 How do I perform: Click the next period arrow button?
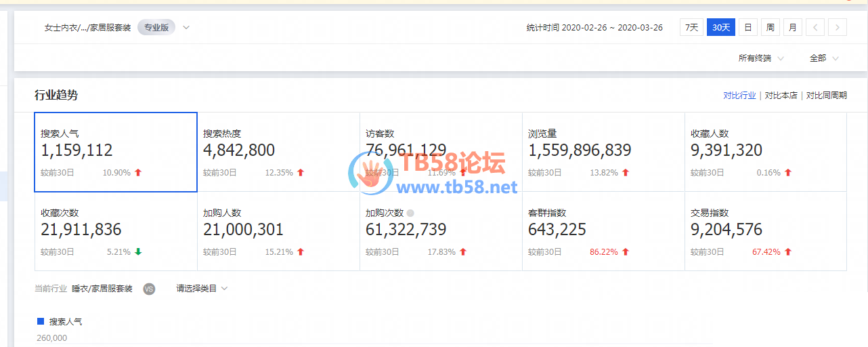[838, 28]
